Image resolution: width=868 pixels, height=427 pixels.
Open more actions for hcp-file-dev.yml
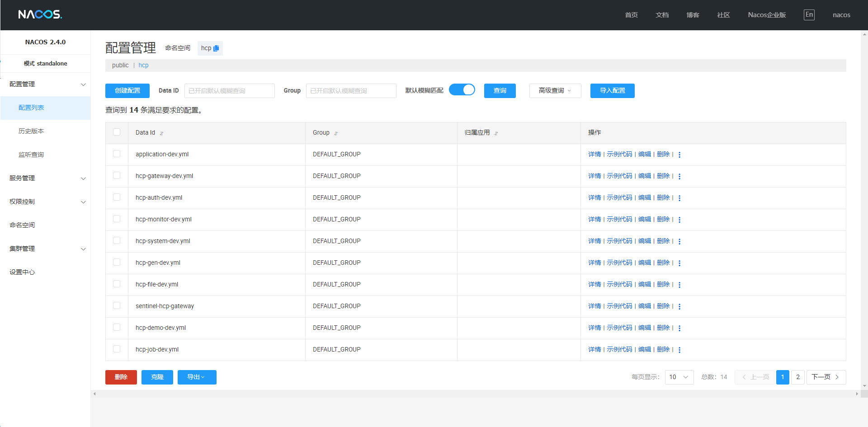coord(679,285)
